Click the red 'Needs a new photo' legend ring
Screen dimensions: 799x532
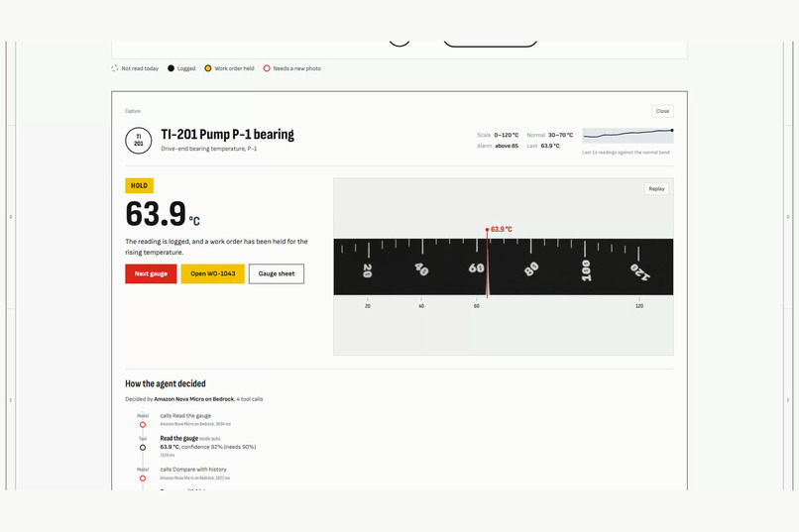267,68
